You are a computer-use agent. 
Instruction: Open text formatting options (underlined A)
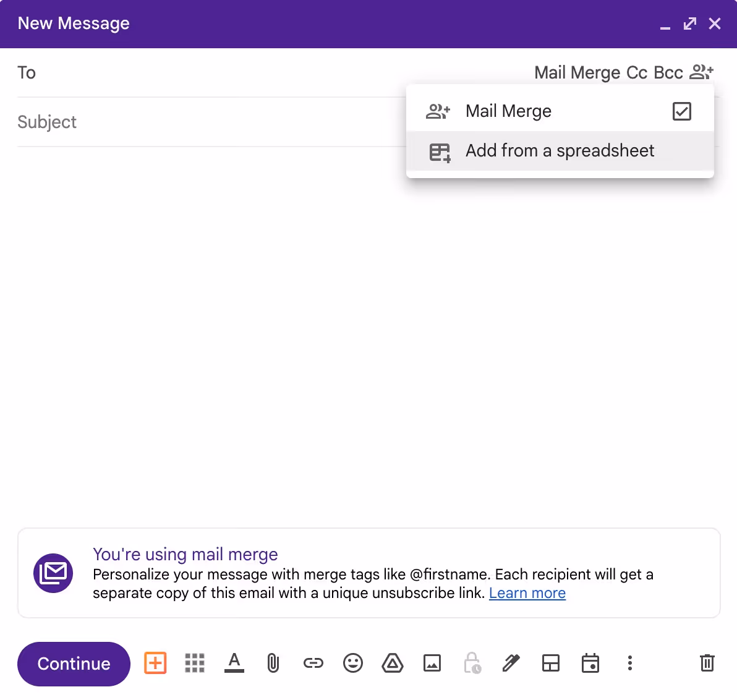234,664
